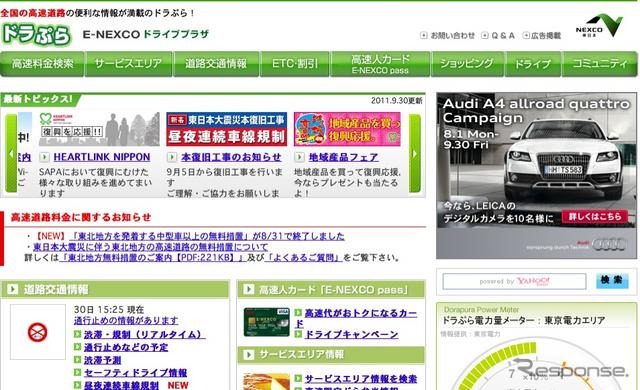The image size is (640, 390).
Task: Click お問い合わせ link in header
Action: 453,35
